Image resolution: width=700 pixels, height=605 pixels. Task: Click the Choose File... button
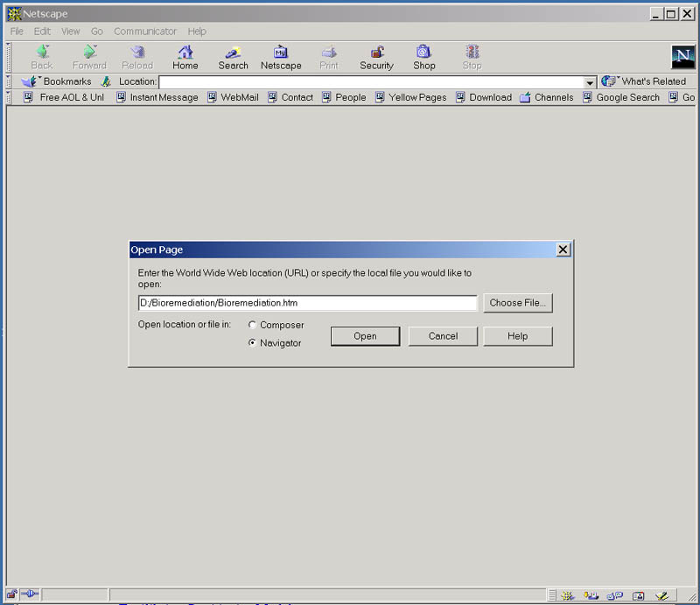click(518, 303)
